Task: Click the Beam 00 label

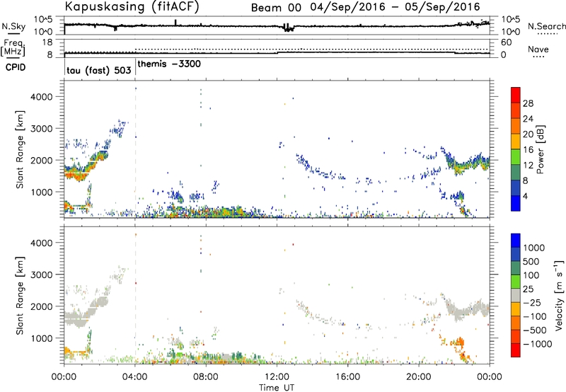Action: (276, 8)
